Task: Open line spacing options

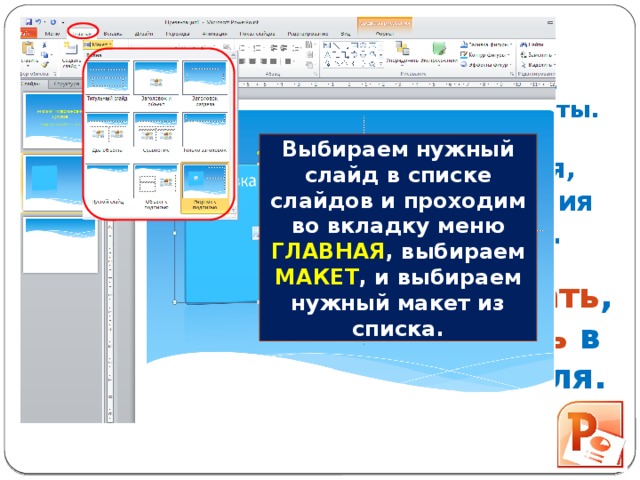Action: coord(296,48)
